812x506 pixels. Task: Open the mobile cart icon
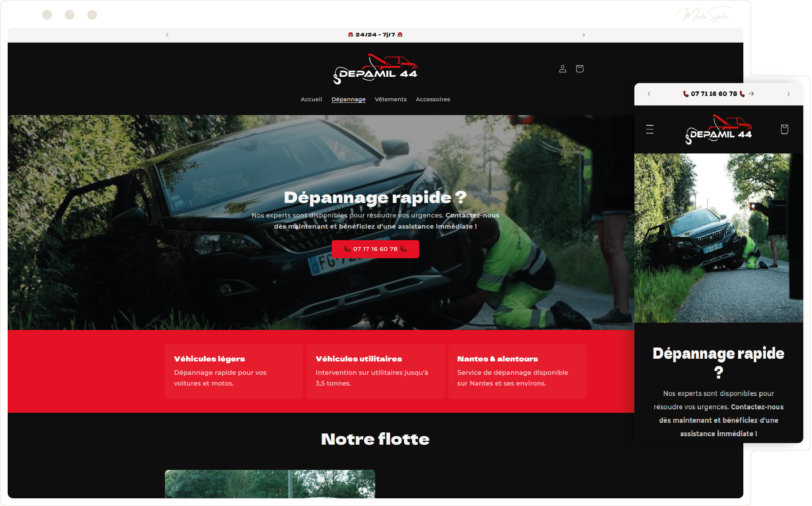point(784,129)
